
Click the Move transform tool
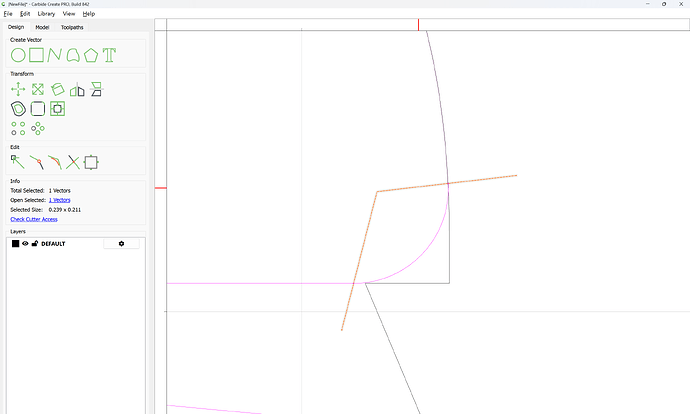(x=18, y=89)
